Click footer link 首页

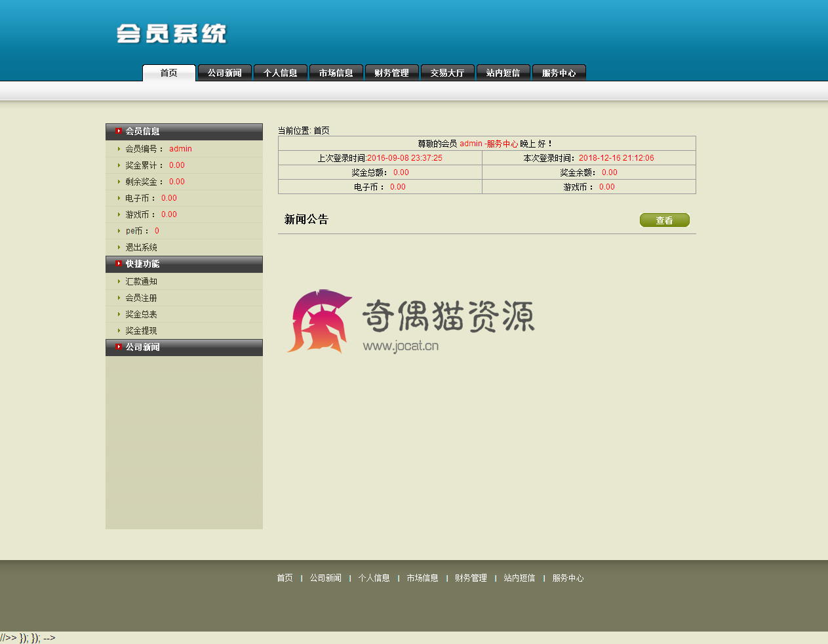click(x=285, y=578)
